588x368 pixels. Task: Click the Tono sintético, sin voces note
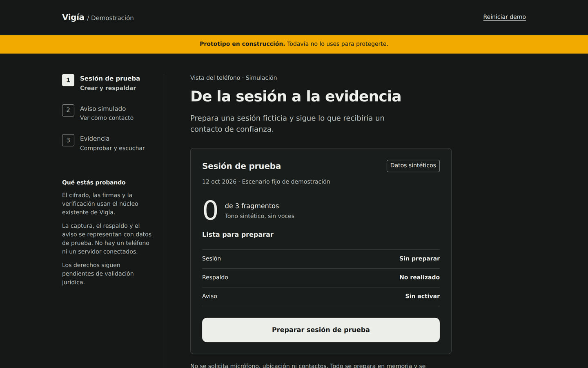click(x=260, y=216)
